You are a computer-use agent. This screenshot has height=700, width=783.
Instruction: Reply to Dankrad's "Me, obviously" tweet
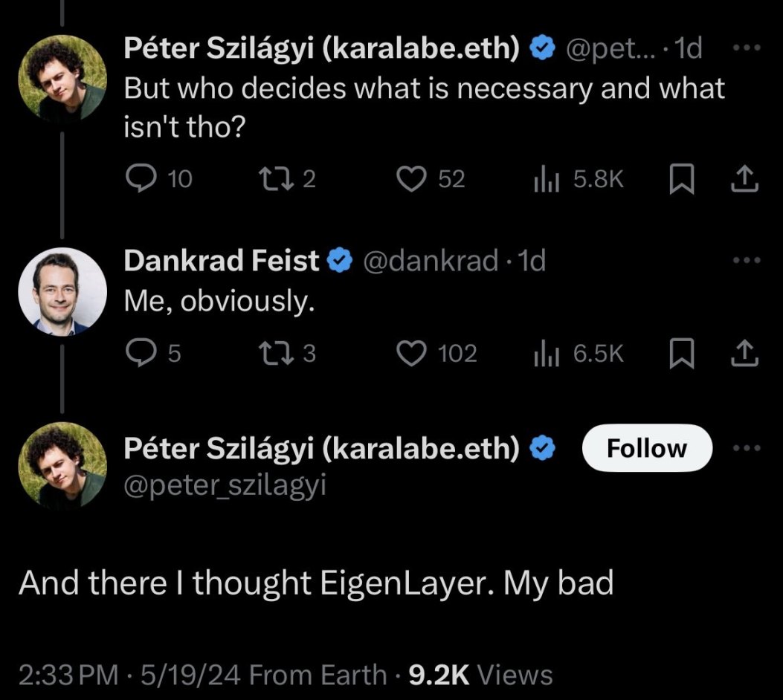click(138, 354)
